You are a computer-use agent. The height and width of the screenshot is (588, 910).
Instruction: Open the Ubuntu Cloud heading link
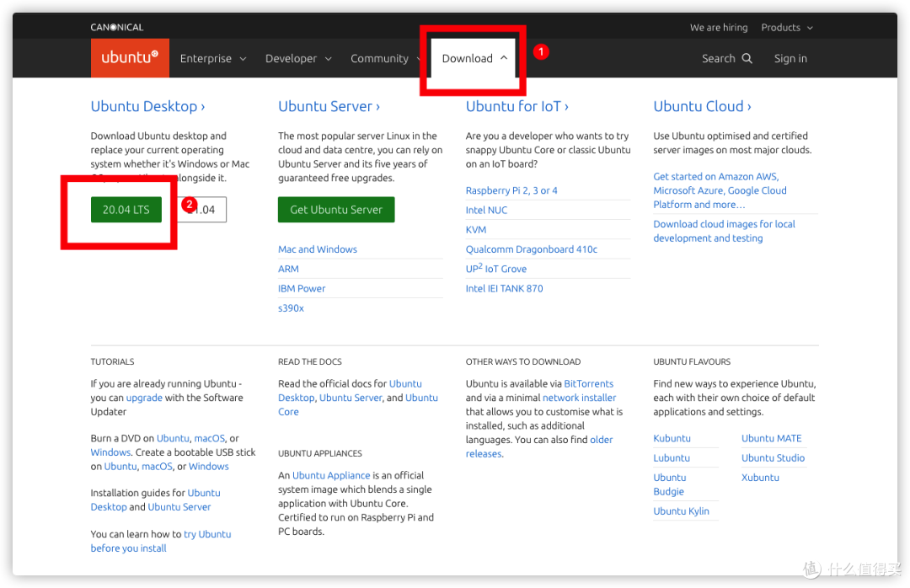[x=702, y=106]
